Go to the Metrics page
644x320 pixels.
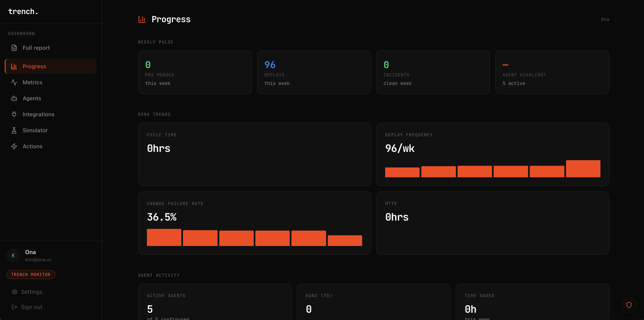(x=32, y=82)
